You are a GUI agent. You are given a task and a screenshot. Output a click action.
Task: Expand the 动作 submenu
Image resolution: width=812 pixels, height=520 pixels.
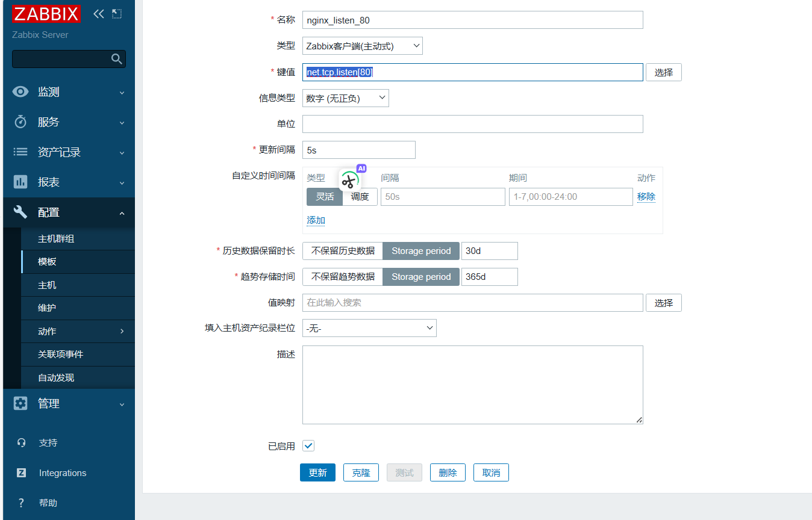(x=122, y=332)
